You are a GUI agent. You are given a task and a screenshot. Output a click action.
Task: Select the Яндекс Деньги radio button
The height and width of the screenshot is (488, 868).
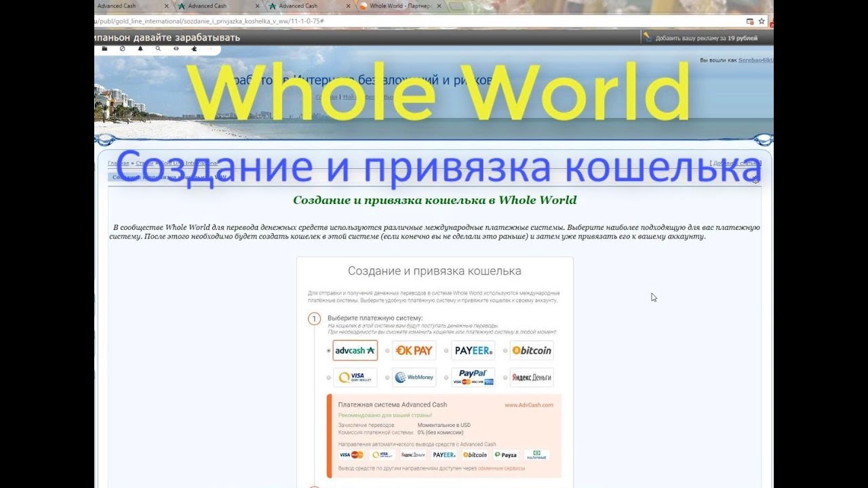point(505,378)
